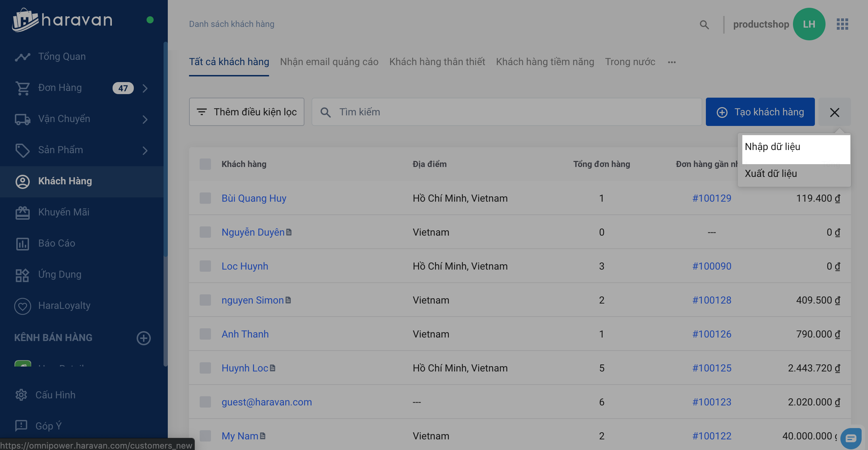The image size is (868, 450).
Task: Click the Ứng Dụng apps icon
Action: [x=23, y=275]
